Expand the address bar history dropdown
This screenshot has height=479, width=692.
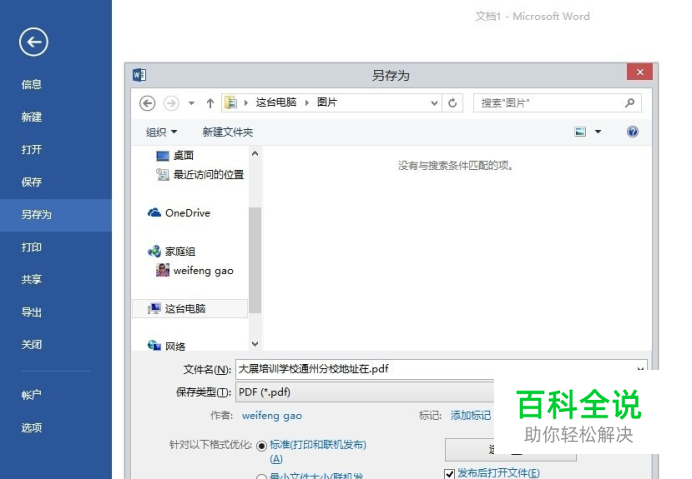coord(434,103)
